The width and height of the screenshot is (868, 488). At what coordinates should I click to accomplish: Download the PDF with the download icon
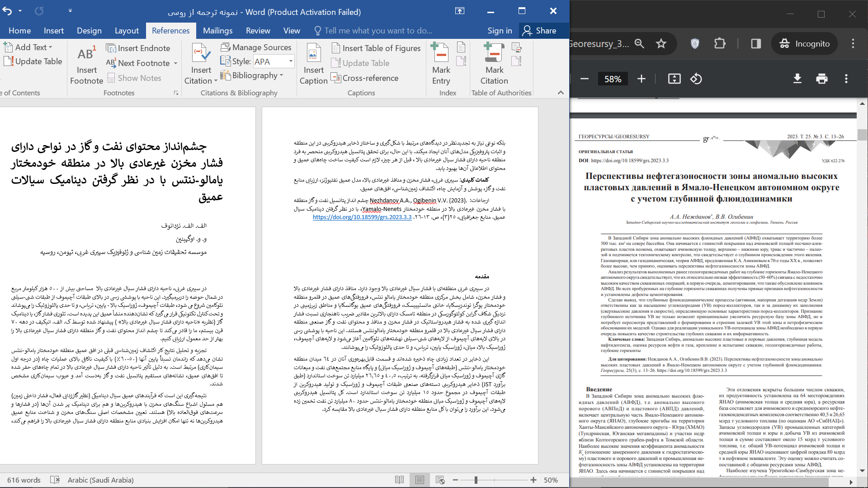pyautogui.click(x=797, y=79)
